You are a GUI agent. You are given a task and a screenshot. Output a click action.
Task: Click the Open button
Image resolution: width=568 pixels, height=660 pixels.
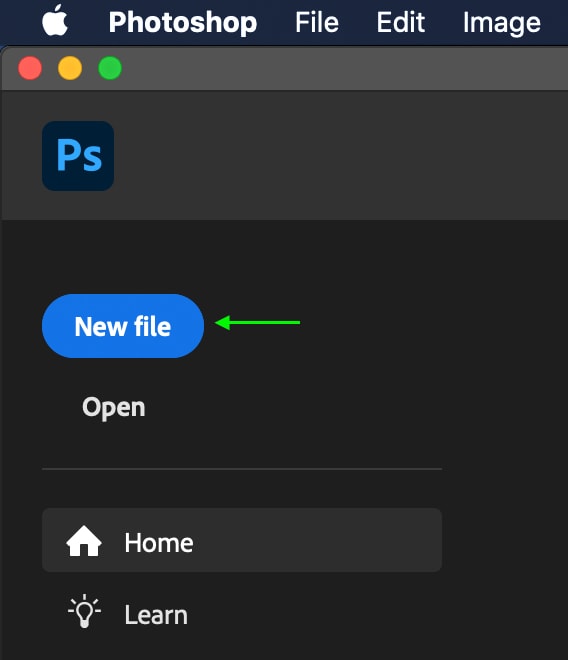(114, 407)
